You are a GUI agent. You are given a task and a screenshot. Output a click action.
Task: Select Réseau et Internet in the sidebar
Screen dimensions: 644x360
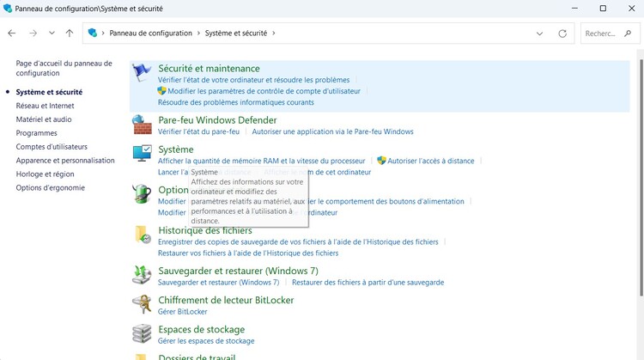click(46, 106)
